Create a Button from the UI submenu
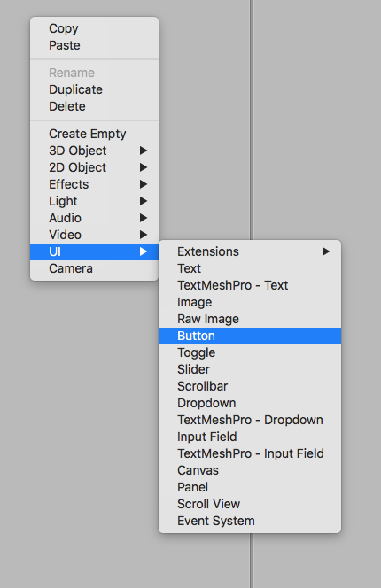The image size is (381, 588). (x=250, y=336)
